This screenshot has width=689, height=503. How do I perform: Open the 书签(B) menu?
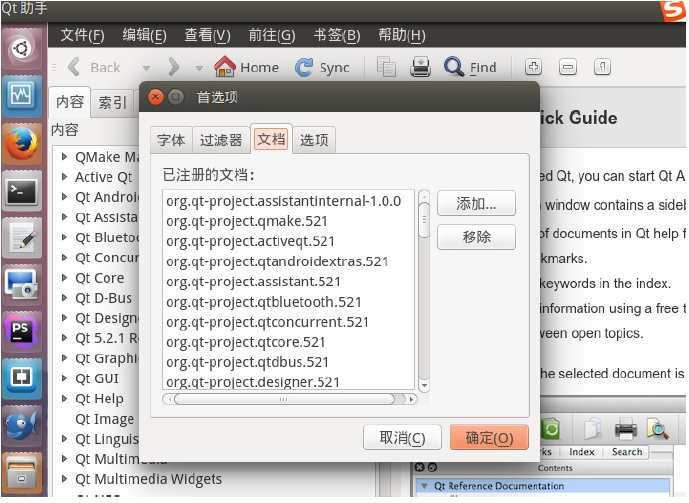point(337,35)
